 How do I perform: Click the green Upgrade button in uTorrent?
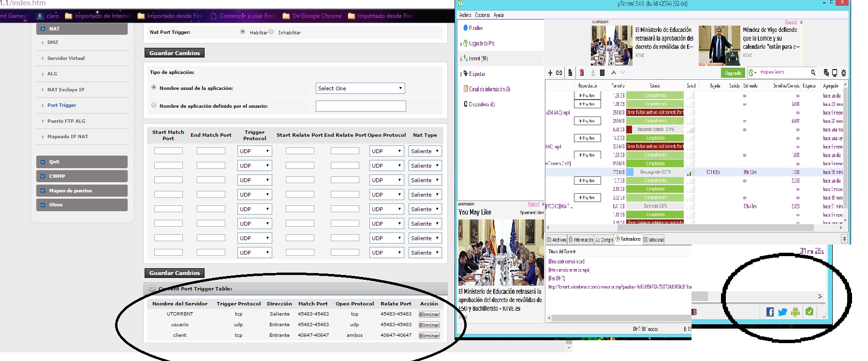click(733, 73)
